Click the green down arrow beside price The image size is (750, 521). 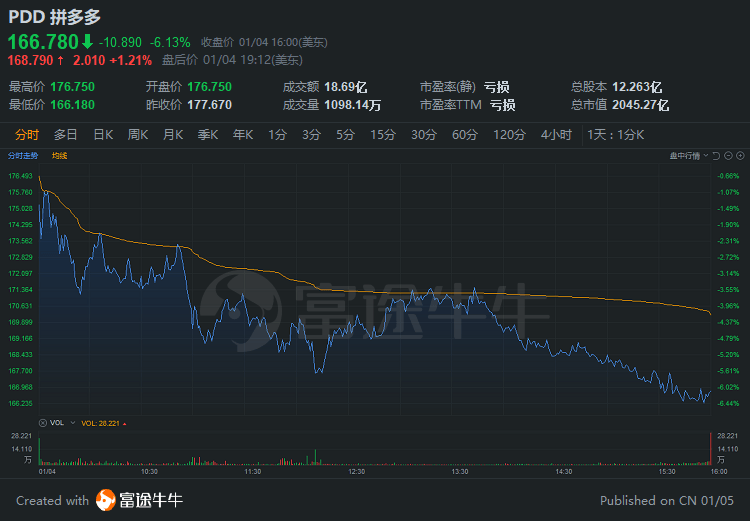87,42
